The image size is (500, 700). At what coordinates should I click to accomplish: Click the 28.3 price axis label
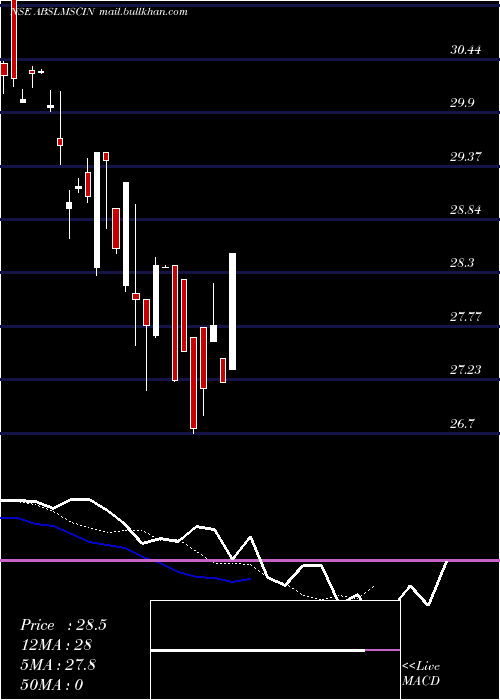tap(462, 262)
